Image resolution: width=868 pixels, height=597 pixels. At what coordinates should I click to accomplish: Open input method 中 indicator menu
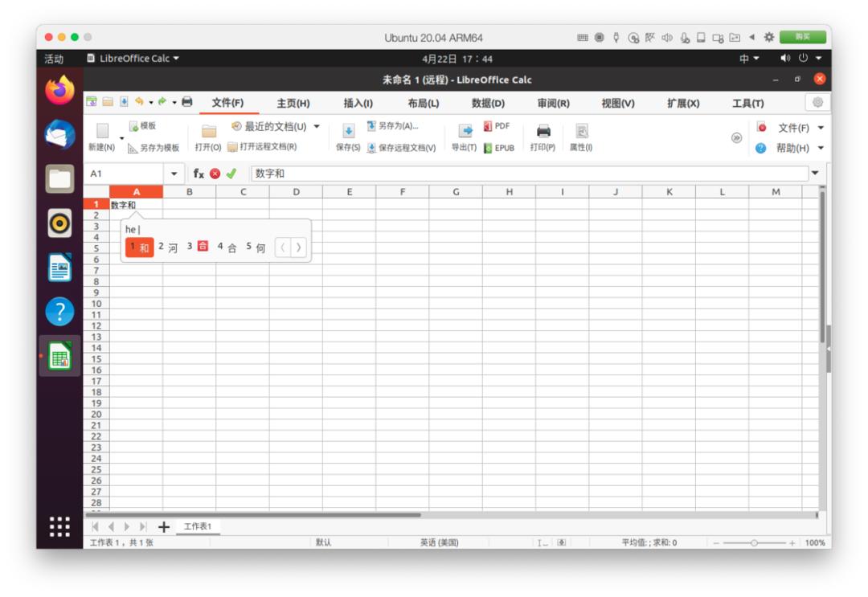[749, 58]
